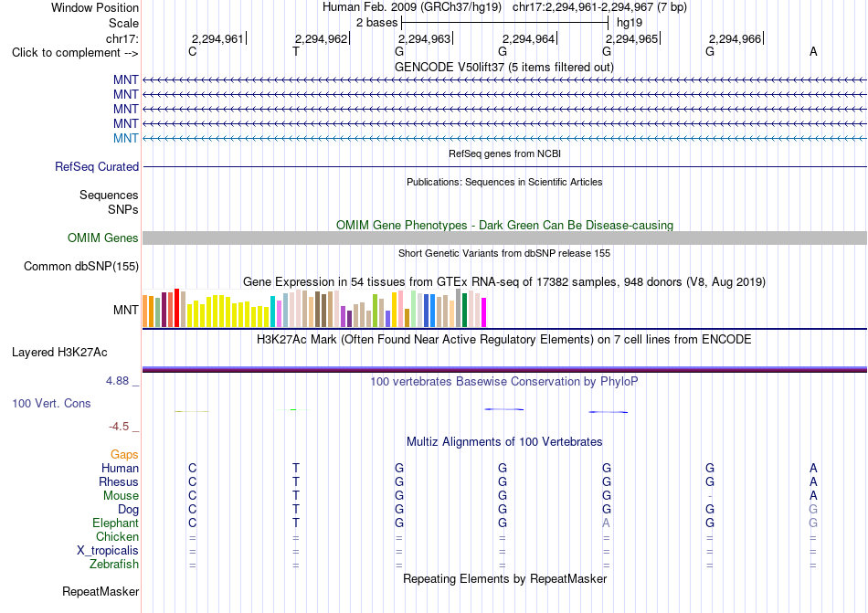Click the A base in the Rhesus alignment row

pos(813,481)
